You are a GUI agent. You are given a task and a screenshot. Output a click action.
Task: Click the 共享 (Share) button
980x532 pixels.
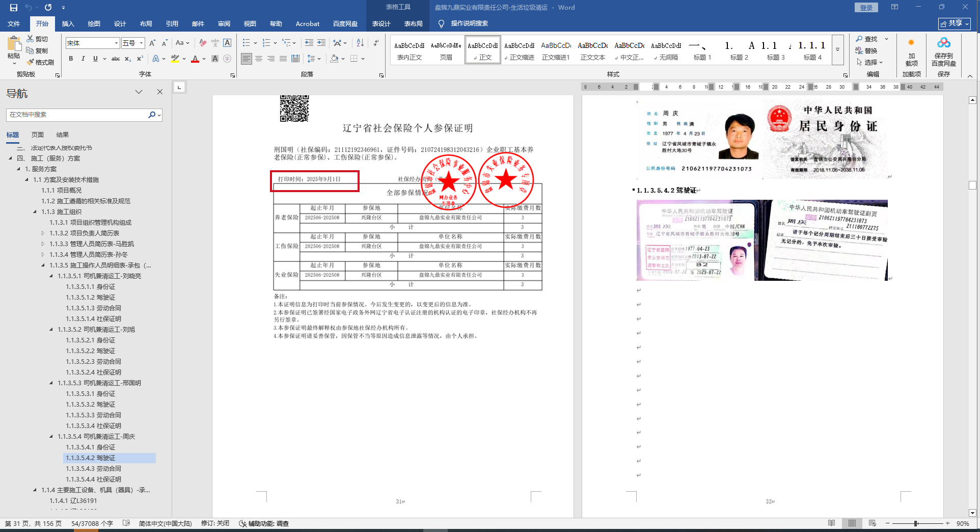click(954, 23)
